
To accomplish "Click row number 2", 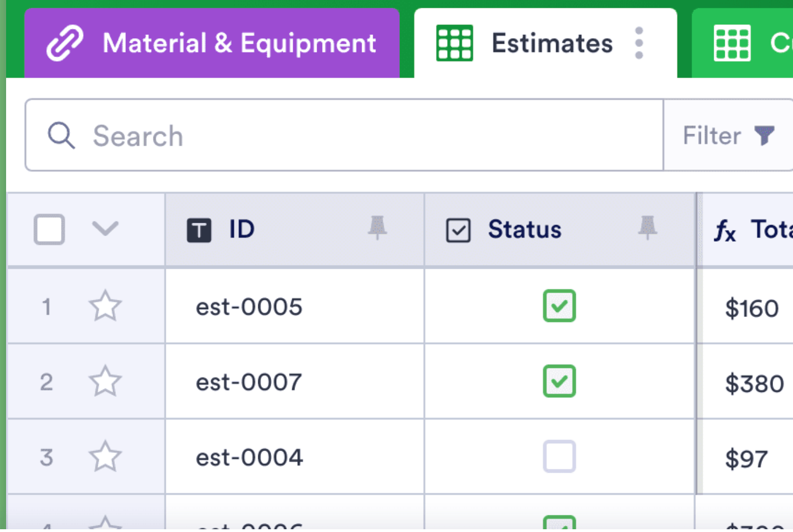I will pos(47,382).
